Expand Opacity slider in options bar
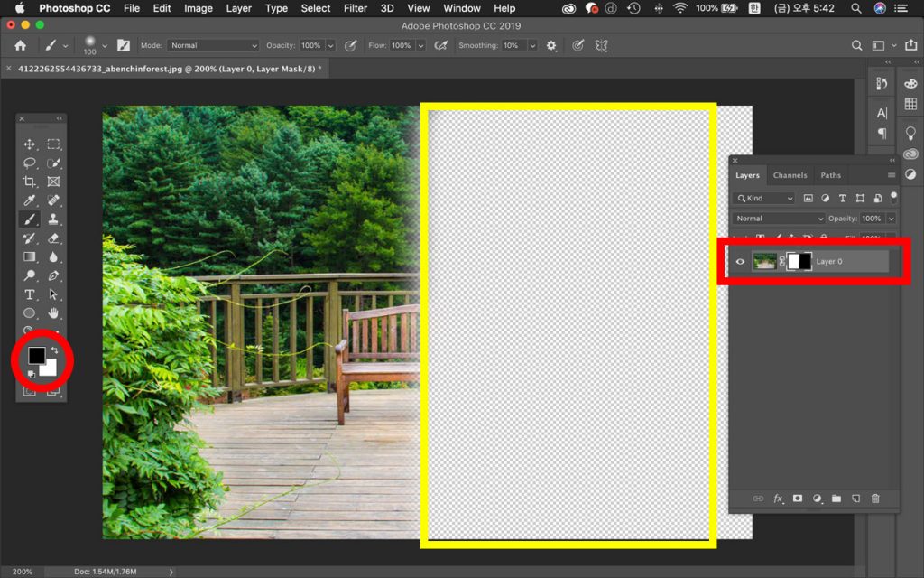Image resolution: width=924 pixels, height=578 pixels. 330,45
